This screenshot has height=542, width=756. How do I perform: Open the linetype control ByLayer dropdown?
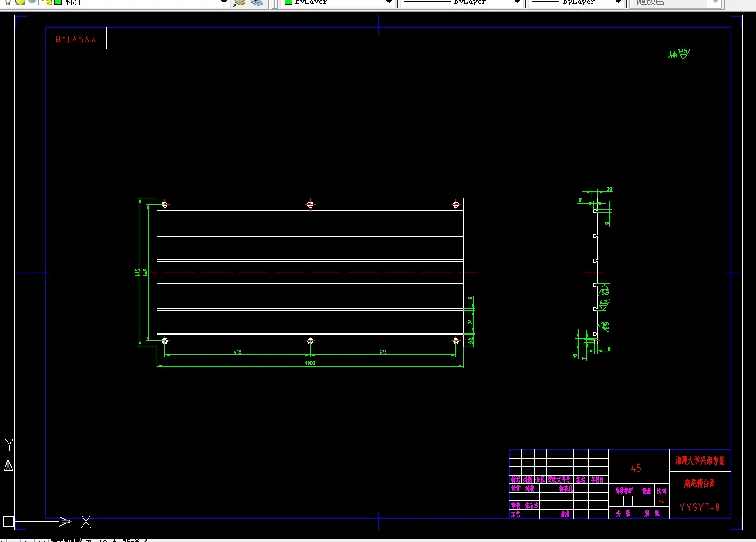(517, 2)
